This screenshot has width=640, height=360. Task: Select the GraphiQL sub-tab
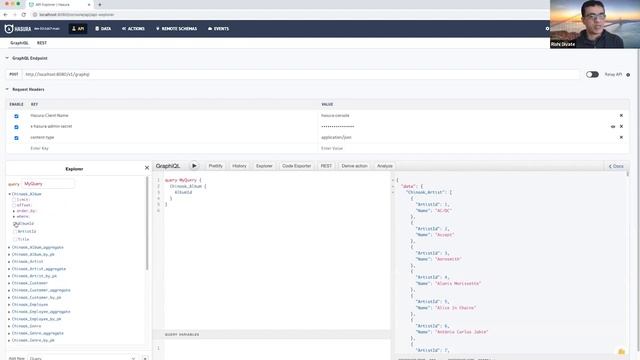coord(19,43)
